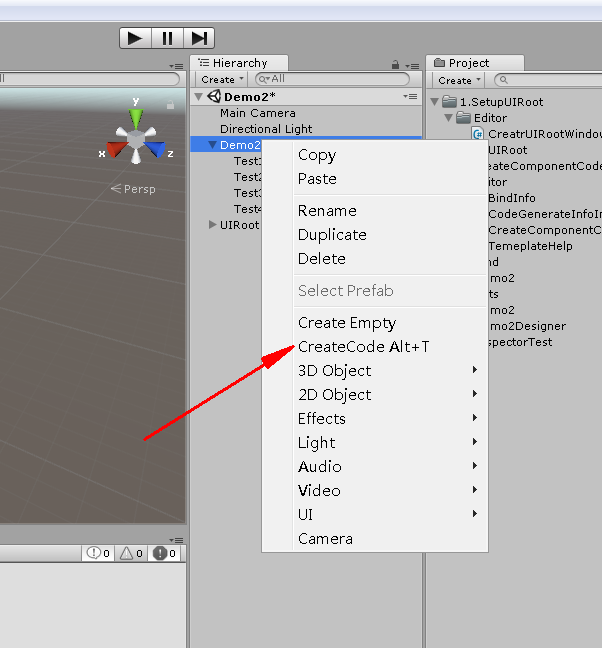
Task: Expand the UIRoot object in Hierarchy
Action: tap(212, 224)
